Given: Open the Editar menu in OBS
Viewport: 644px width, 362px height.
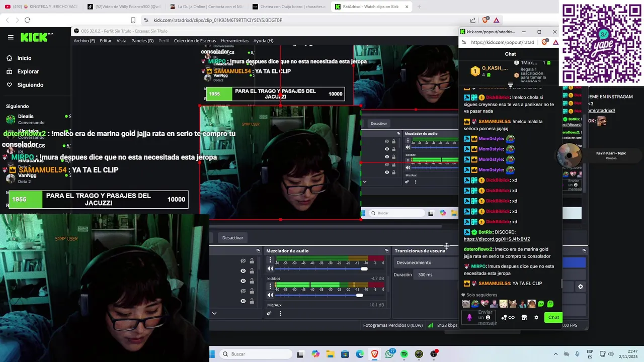Looking at the screenshot, I should click(106, 41).
